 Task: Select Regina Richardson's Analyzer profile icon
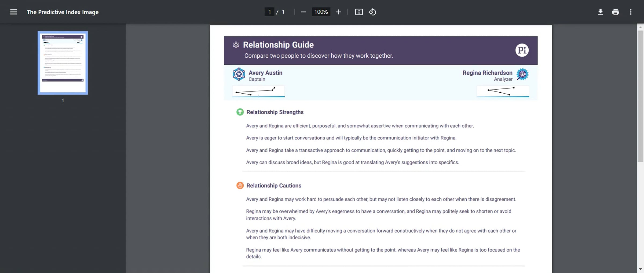pyautogui.click(x=522, y=74)
